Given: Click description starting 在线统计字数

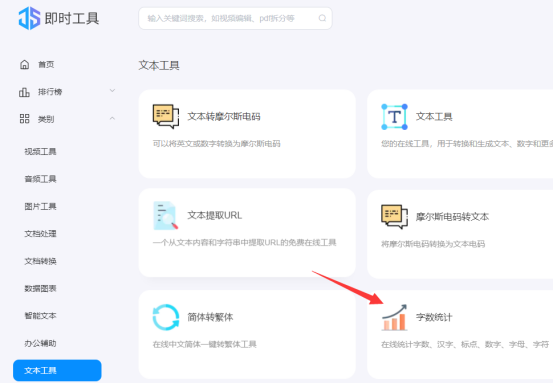Looking at the screenshot, I should (x=465, y=344).
